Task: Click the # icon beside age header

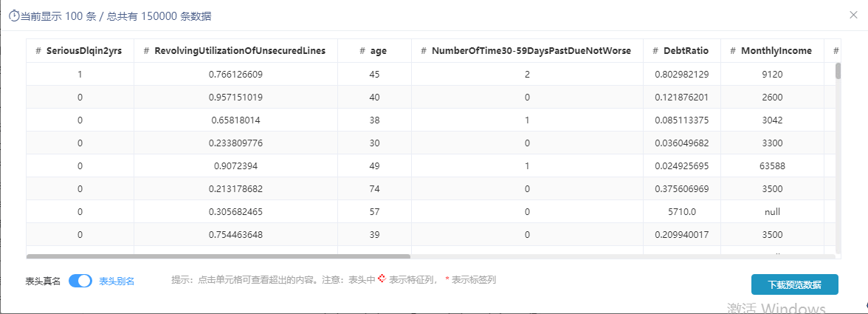Action: point(362,51)
